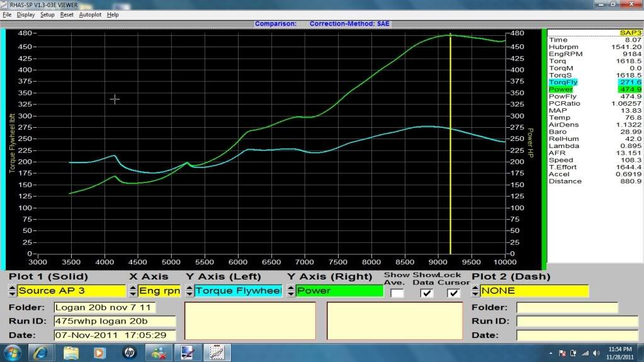Click the EngRPM value 9184
644x362 pixels.
pos(631,54)
